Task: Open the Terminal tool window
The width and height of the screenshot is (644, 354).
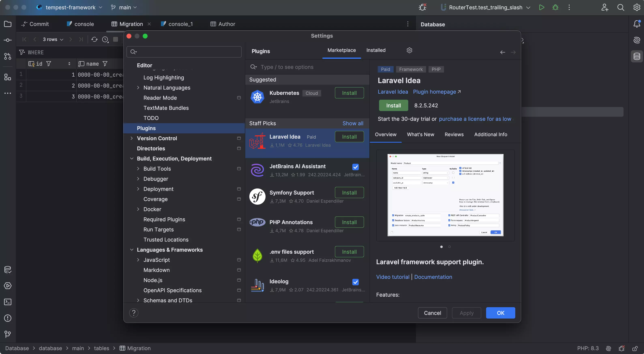Action: point(8,302)
